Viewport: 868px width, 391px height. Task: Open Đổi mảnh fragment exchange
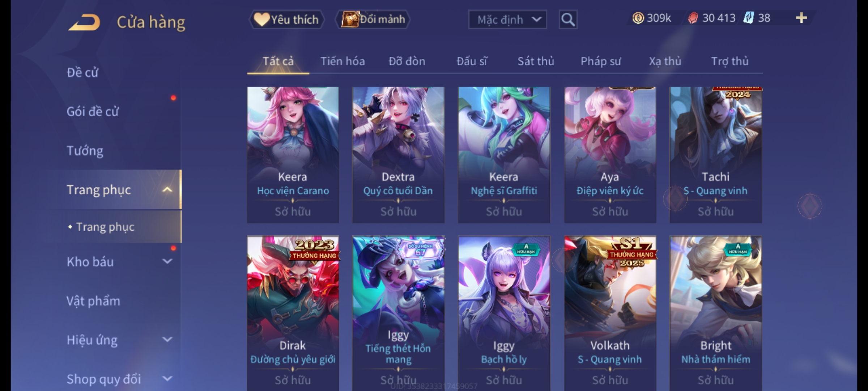pyautogui.click(x=373, y=20)
